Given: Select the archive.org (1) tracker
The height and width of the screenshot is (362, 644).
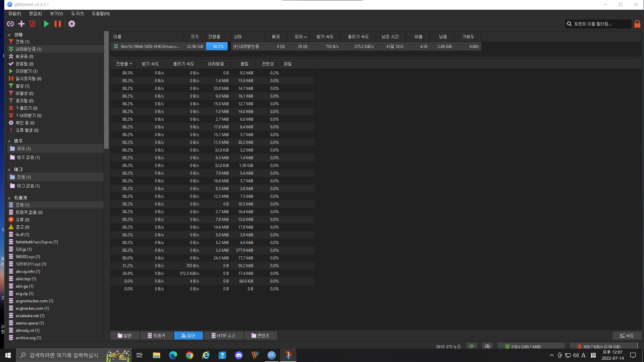Looking at the screenshot, I should coord(55,338).
